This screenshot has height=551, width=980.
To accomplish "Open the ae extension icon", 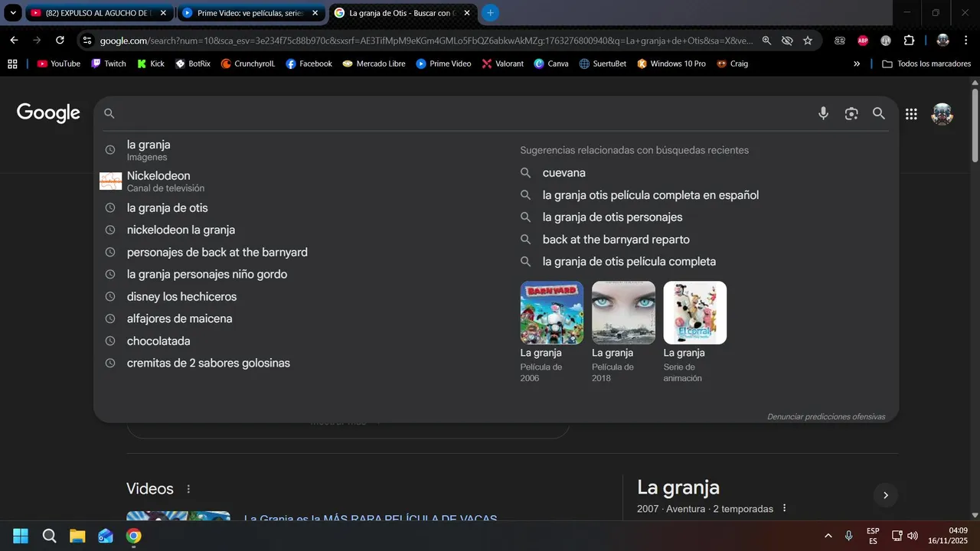I will pyautogui.click(x=840, y=41).
